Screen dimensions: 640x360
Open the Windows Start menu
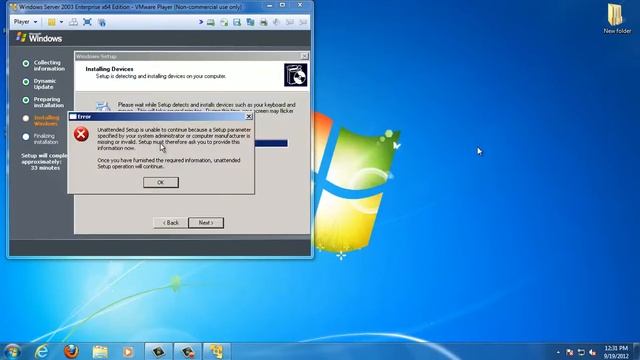tap(12, 351)
